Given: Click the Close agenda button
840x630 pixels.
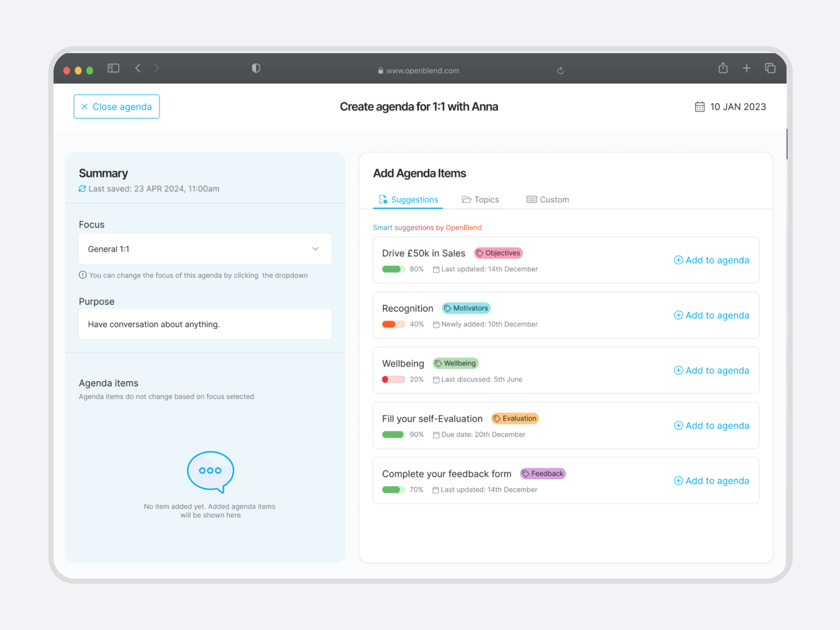Looking at the screenshot, I should pyautogui.click(x=117, y=107).
